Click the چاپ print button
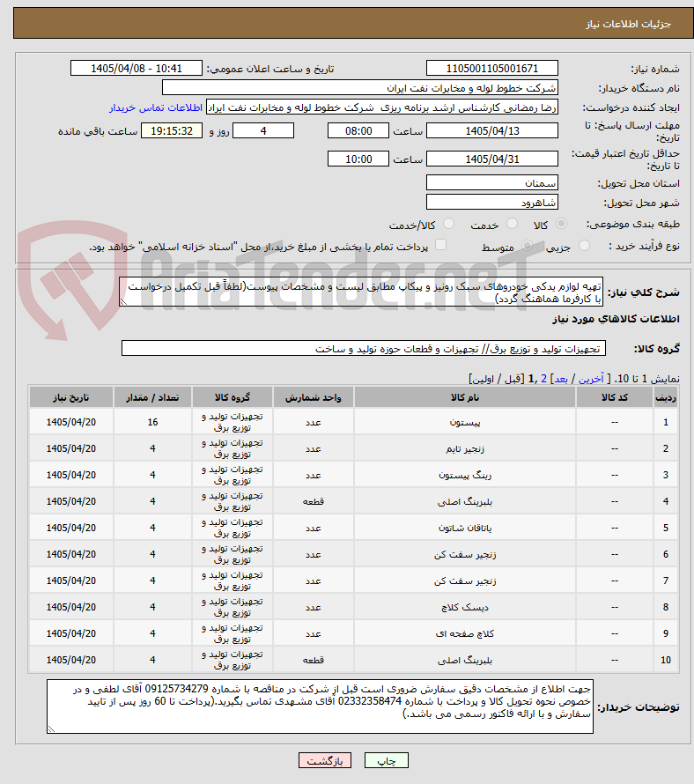 click(387, 760)
